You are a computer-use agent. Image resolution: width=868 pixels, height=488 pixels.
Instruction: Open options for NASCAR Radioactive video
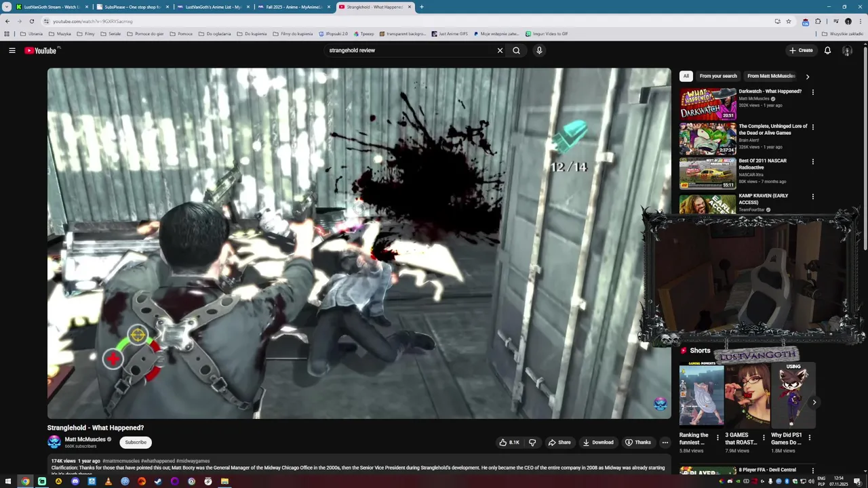[813, 161]
